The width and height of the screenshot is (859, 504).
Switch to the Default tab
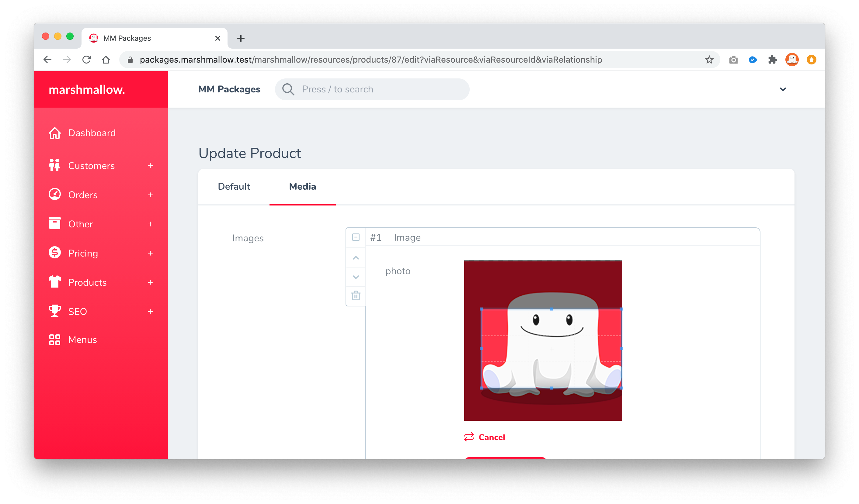tap(234, 187)
